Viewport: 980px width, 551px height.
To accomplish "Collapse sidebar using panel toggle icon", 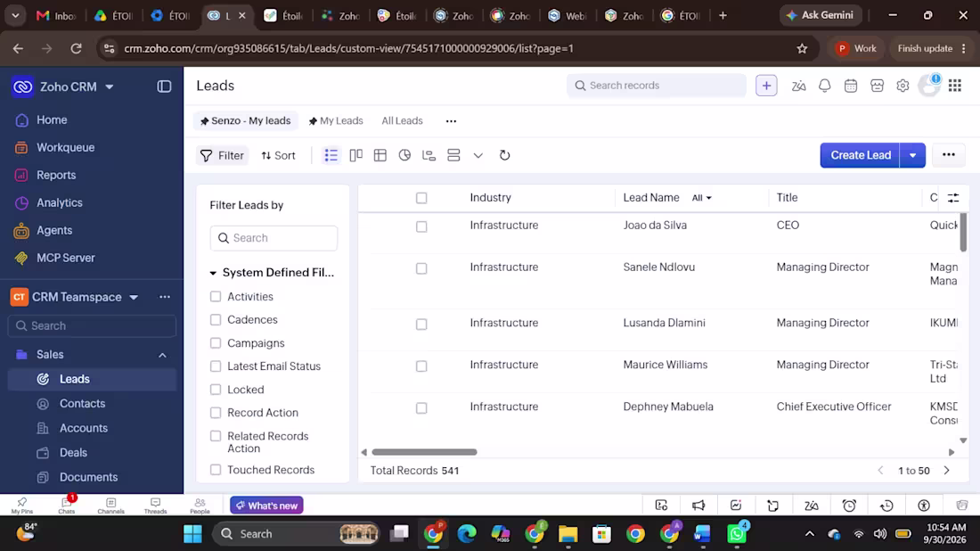I will pos(164,87).
